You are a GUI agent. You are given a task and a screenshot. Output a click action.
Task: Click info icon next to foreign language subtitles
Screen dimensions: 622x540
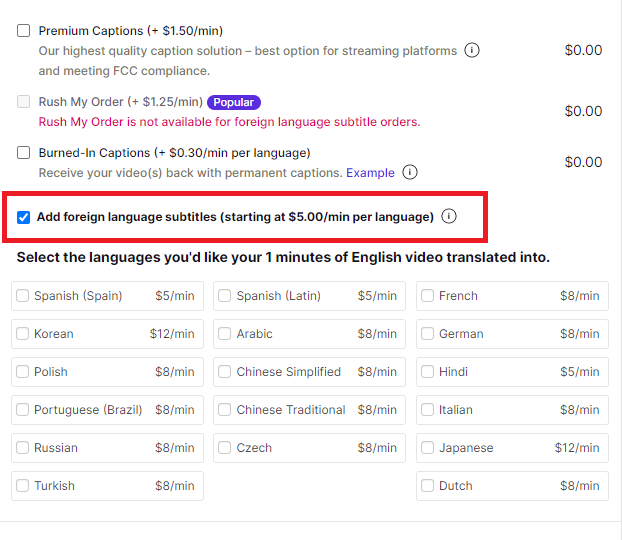pyautogui.click(x=449, y=216)
